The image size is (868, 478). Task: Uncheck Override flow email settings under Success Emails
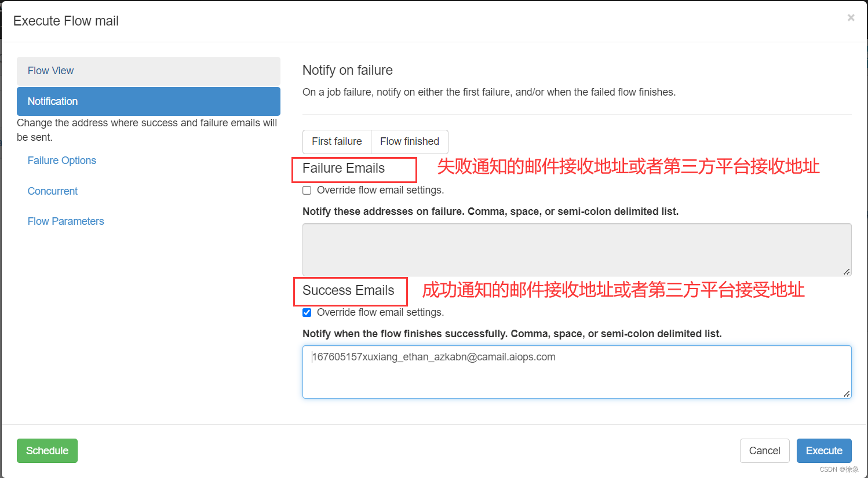pyautogui.click(x=307, y=313)
